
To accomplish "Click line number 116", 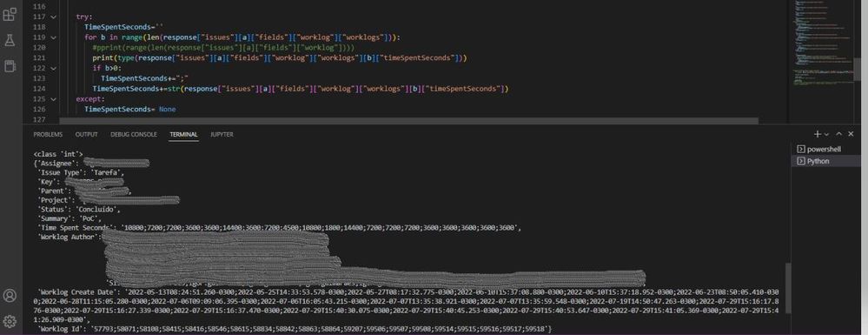I will tap(39, 6).
